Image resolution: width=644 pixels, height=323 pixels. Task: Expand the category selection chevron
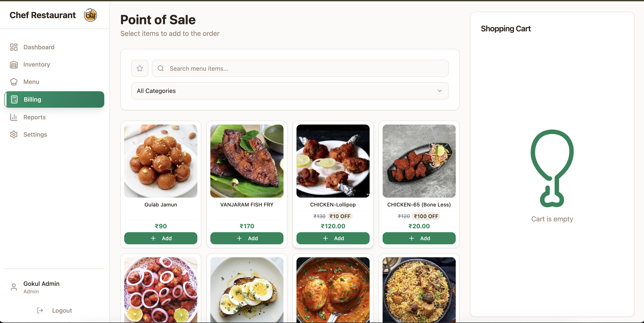[440, 91]
